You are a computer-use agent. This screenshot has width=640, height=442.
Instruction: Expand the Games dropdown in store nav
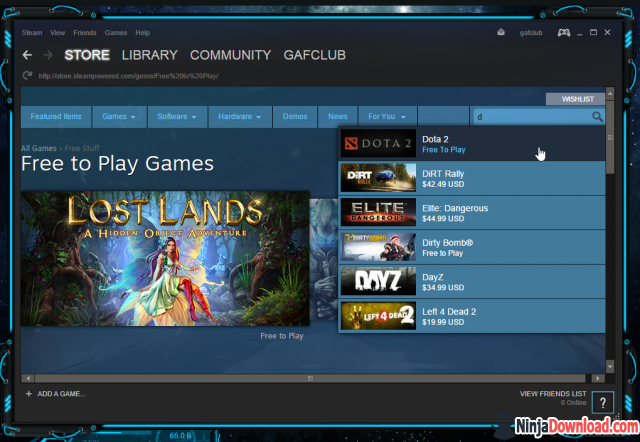[119, 117]
